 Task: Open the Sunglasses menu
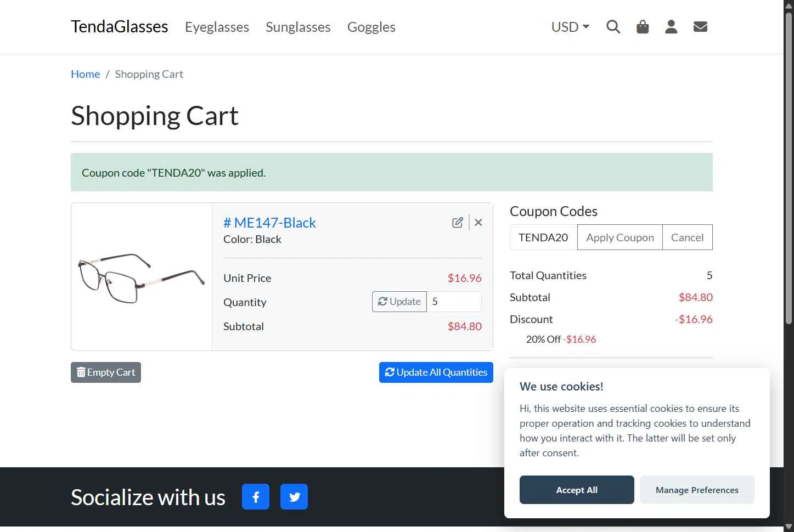tap(298, 27)
